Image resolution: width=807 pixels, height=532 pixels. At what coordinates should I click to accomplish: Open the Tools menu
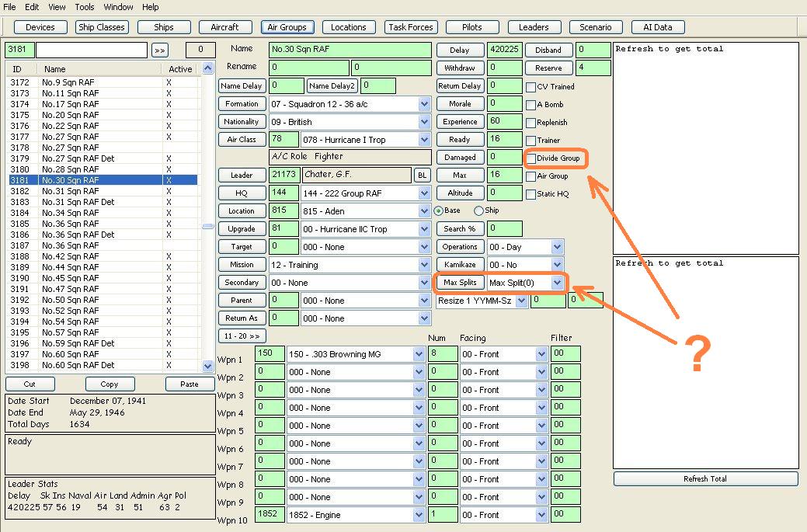pyautogui.click(x=85, y=7)
